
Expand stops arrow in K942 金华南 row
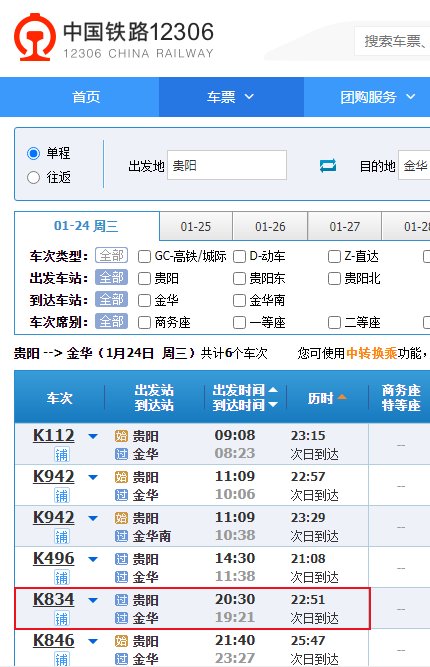pos(93,519)
